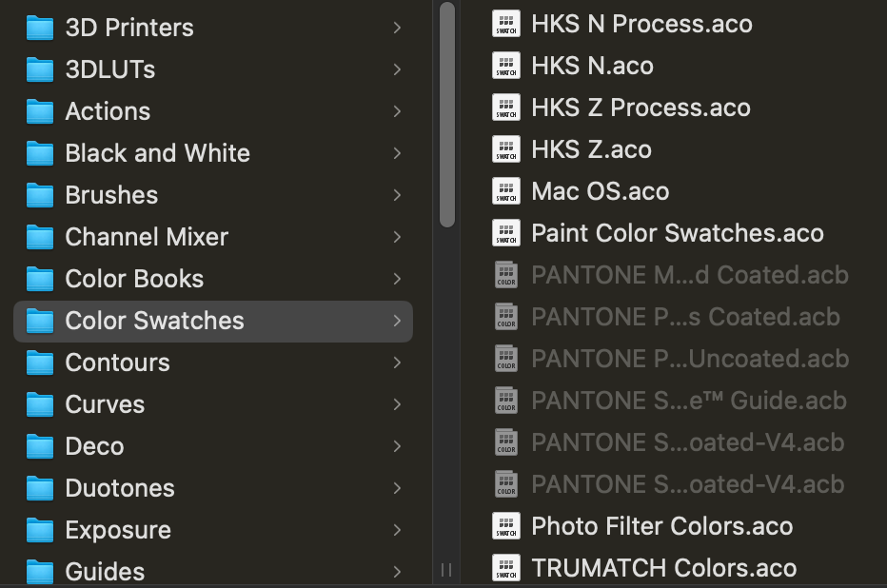Click the Photo Filter Colors.aco swatch icon

tap(505, 525)
